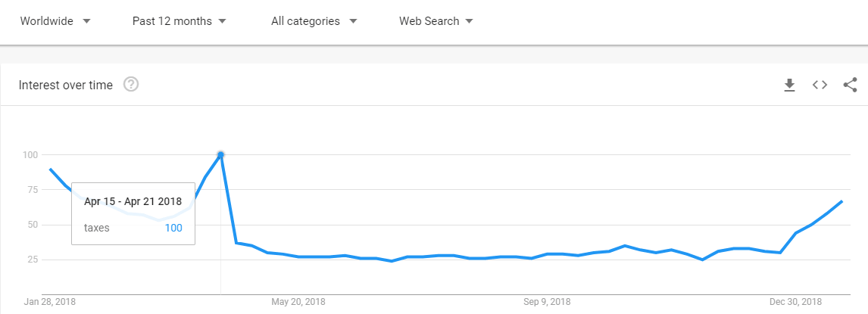Expand the Worldwide region dropdown
This screenshot has width=868, height=314.
click(x=55, y=21)
